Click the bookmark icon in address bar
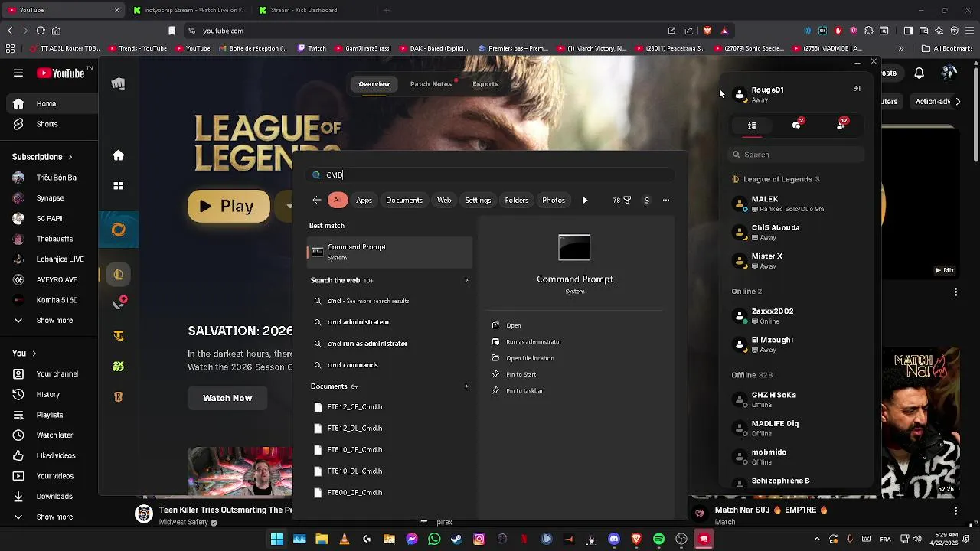 [x=171, y=31]
